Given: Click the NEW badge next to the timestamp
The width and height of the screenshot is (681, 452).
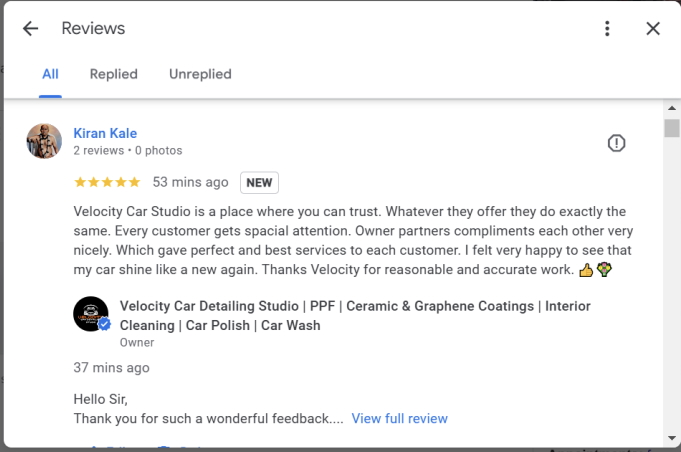Looking at the screenshot, I should click(259, 183).
